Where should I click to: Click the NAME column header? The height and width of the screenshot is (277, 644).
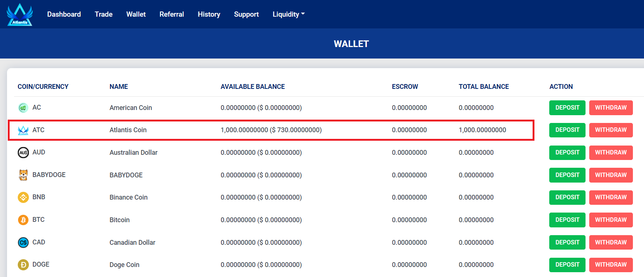click(119, 87)
